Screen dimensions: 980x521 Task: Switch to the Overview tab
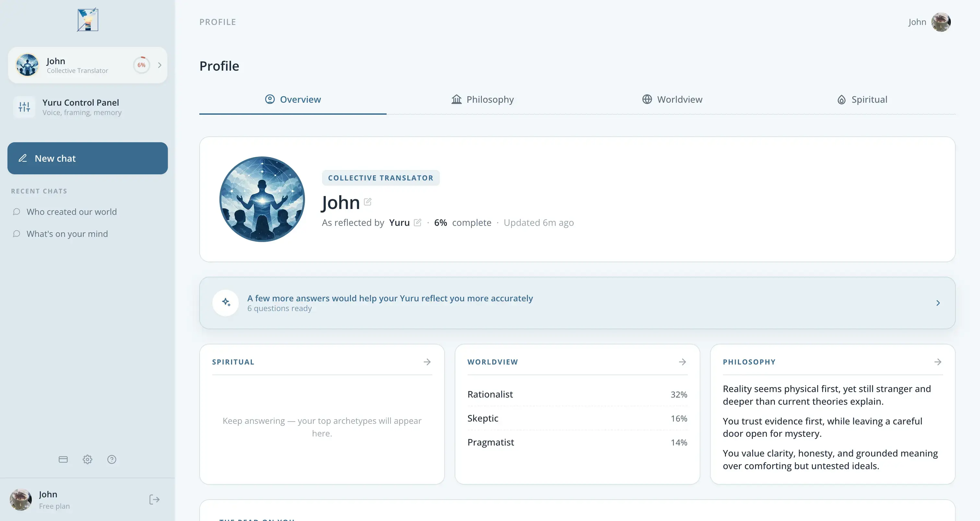293,100
